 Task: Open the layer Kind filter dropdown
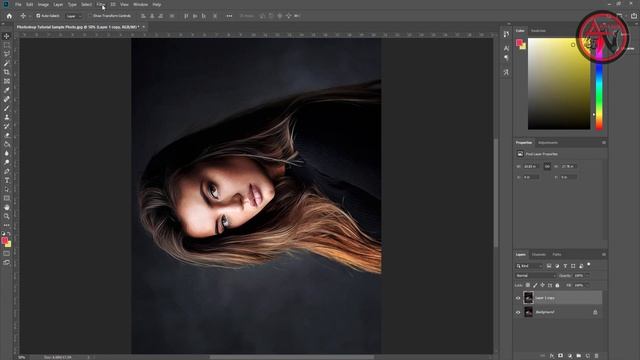(529, 266)
